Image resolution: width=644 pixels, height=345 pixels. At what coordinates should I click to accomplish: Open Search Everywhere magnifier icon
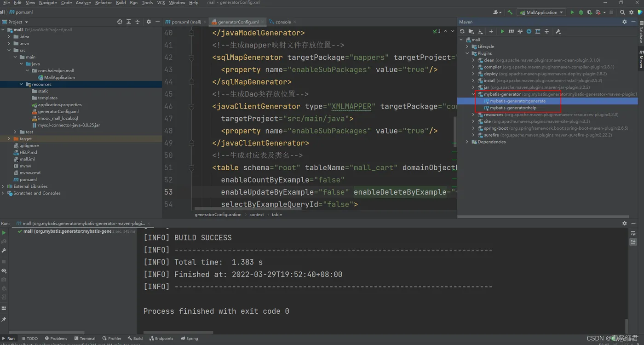click(x=622, y=12)
